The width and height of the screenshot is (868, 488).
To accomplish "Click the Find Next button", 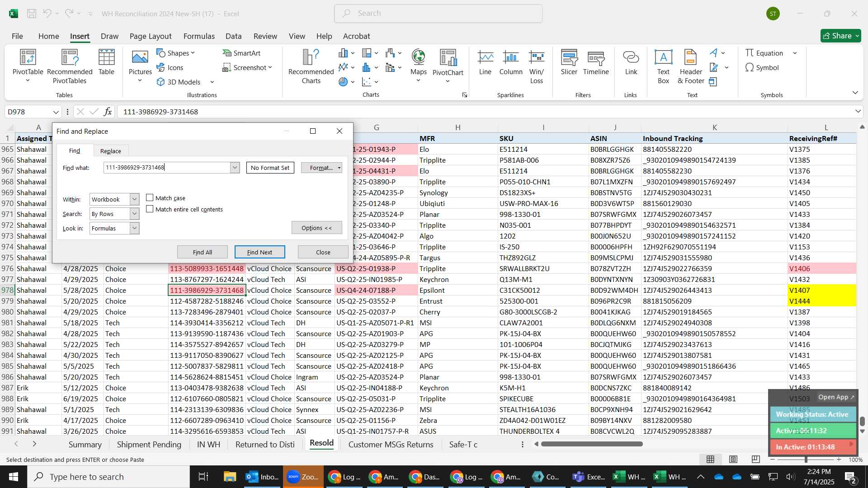I will point(259,252).
